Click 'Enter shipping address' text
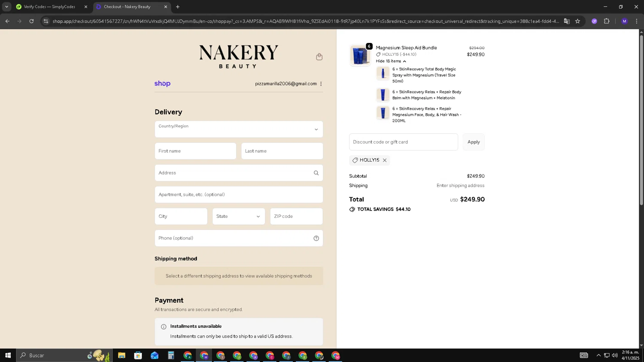This screenshot has height=362, width=644. click(460, 186)
